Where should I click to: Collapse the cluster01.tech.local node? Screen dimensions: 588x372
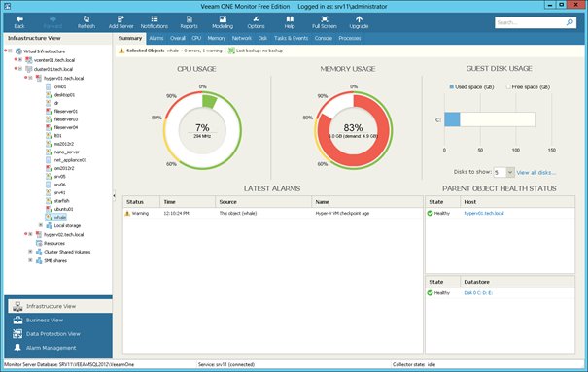[x=20, y=69]
